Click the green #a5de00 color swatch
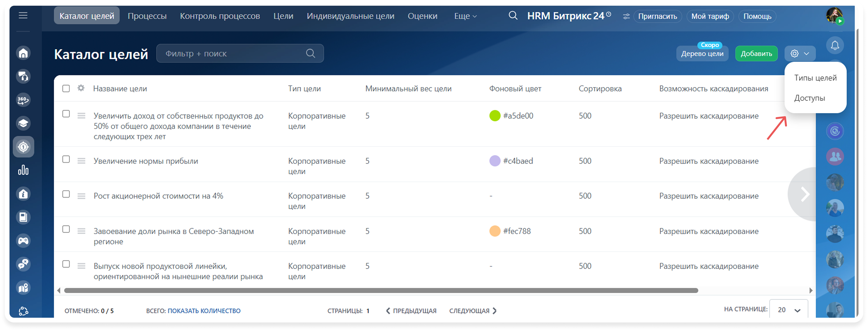The image size is (868, 331). point(495,116)
